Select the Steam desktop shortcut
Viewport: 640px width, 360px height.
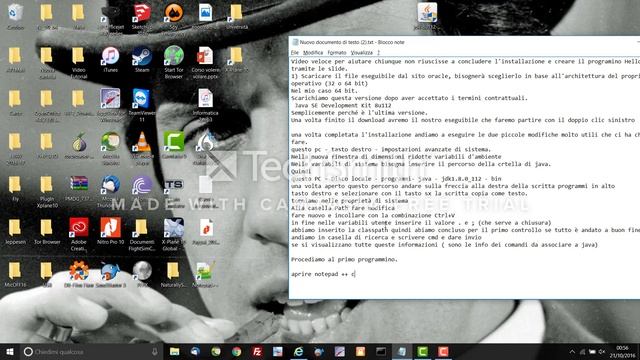[x=142, y=60]
